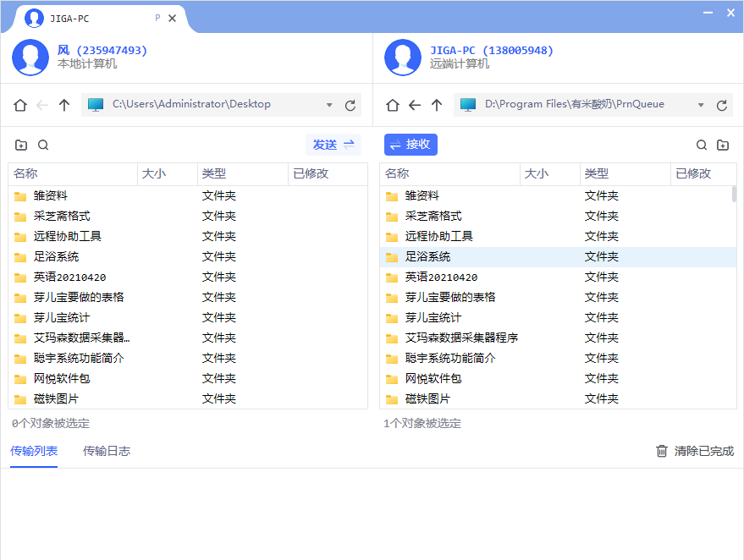The image size is (744, 560).
Task: Click folder icon of remote 磁铁图片
Action: coord(391,399)
